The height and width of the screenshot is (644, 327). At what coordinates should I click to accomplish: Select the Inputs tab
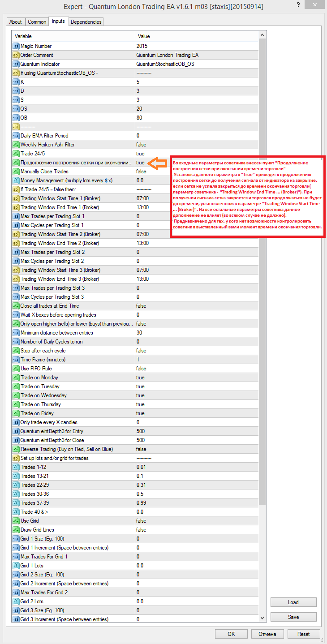(58, 21)
